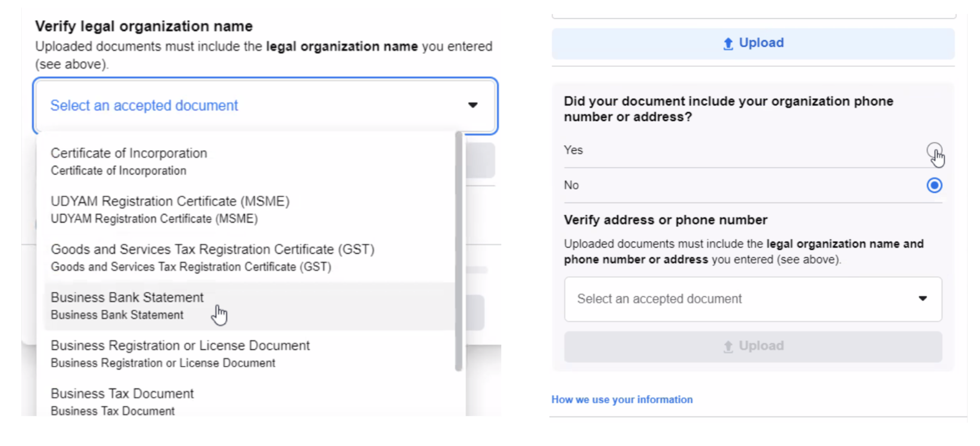Select Business Tax Document option
This screenshot has height=446, width=980.
122,401
